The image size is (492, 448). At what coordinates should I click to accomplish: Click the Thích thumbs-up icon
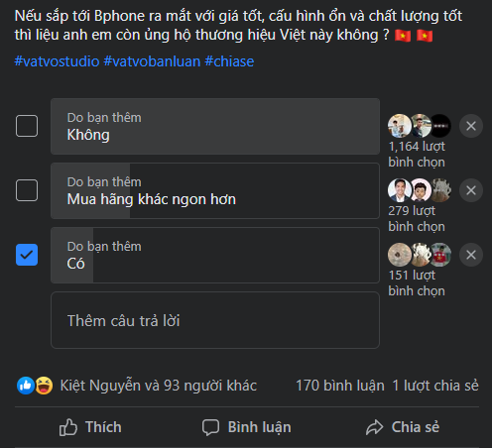[68, 427]
